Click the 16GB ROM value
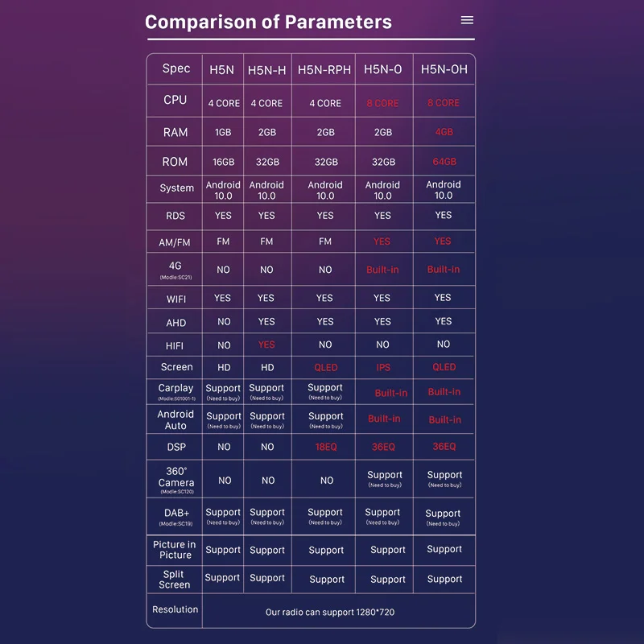Viewport: 644px width, 644px height. [223, 162]
